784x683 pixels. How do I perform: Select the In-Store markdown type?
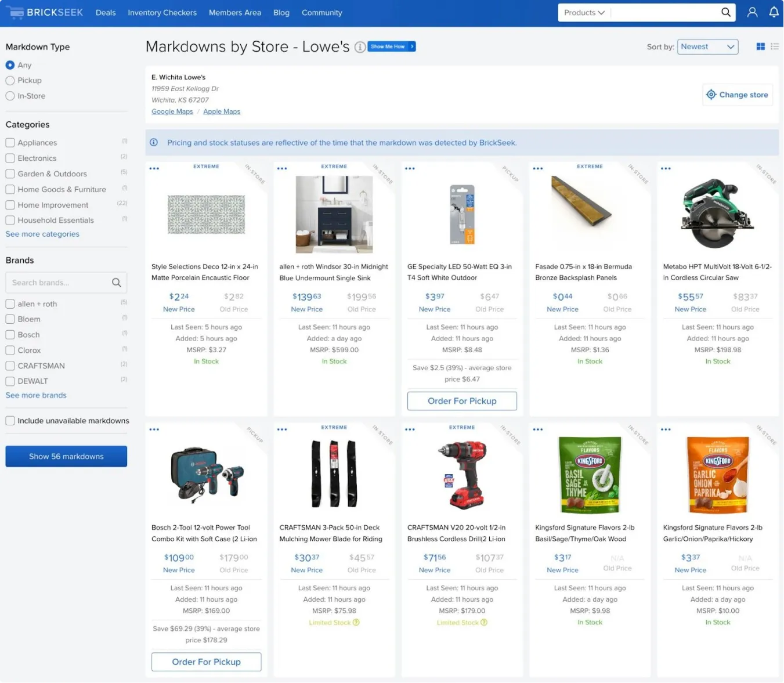(x=10, y=96)
